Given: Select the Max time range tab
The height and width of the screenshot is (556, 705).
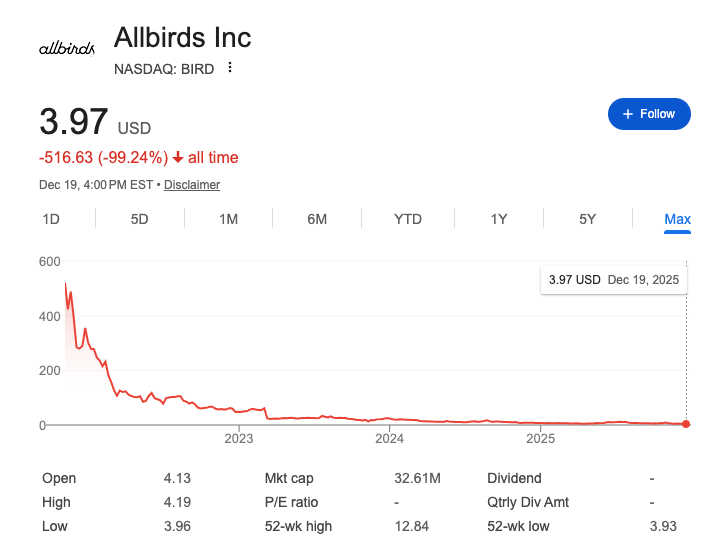Looking at the screenshot, I should (677, 219).
